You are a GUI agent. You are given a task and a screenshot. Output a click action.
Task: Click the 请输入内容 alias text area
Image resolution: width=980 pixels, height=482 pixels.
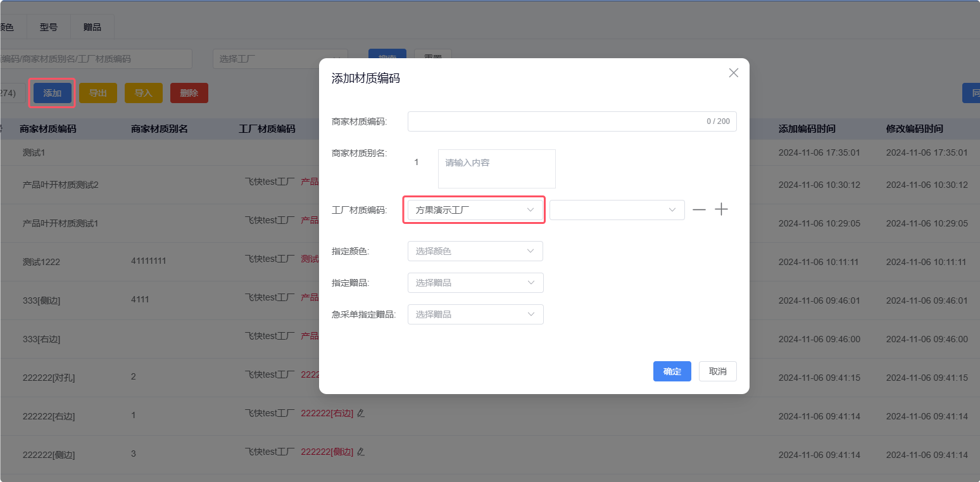point(497,169)
